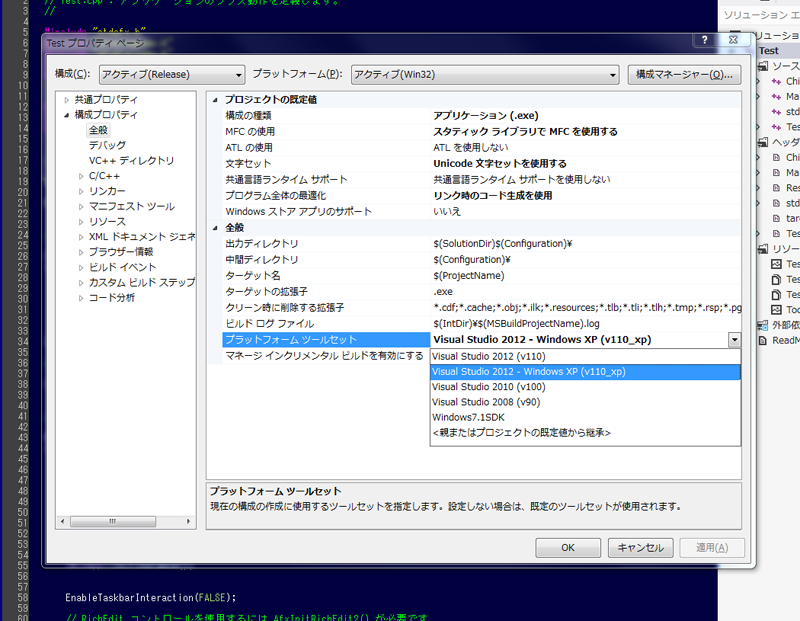Click the dialog help question mark button
800x621 pixels.
coord(705,40)
